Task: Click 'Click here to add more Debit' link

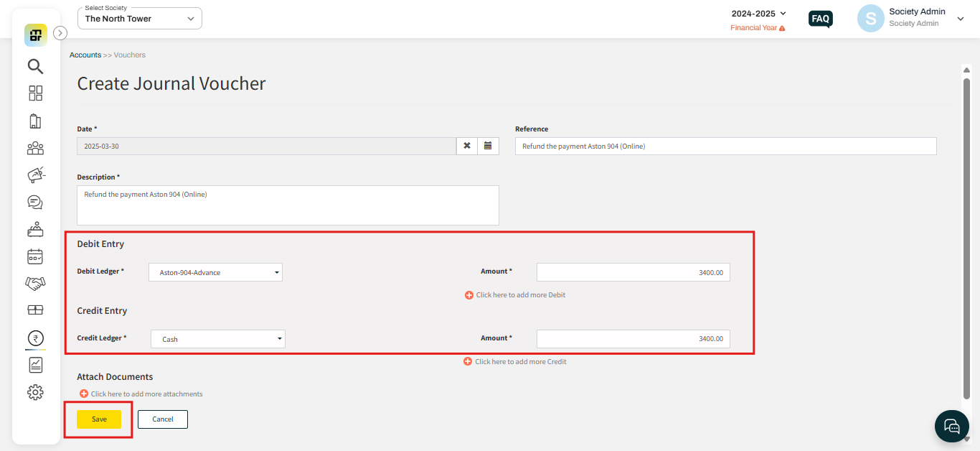Action: (521, 295)
